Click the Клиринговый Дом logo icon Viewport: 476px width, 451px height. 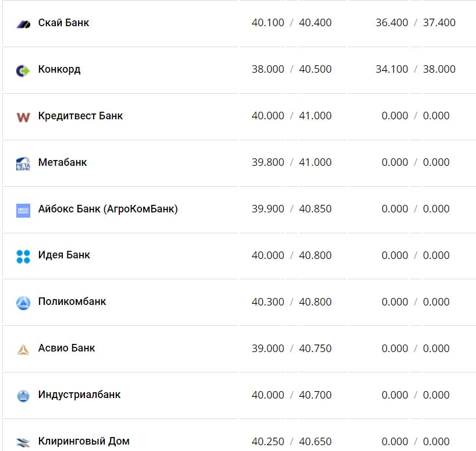[x=23, y=442]
